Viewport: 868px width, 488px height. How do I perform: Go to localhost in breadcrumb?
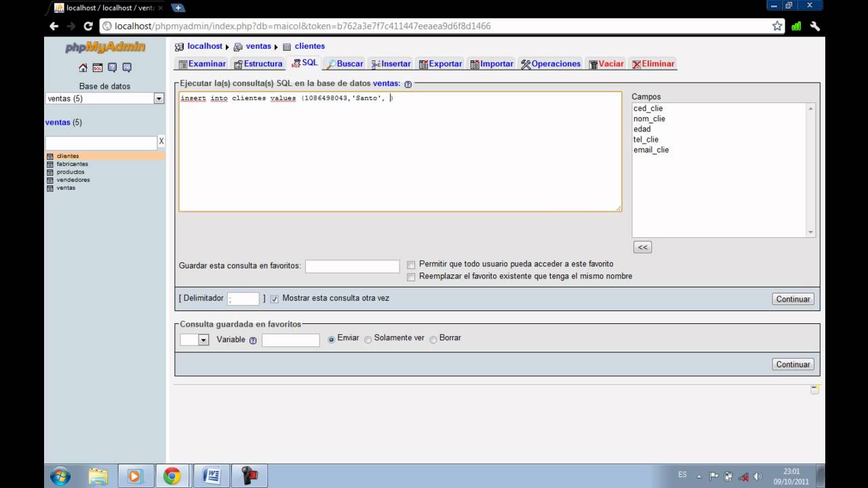coord(205,46)
